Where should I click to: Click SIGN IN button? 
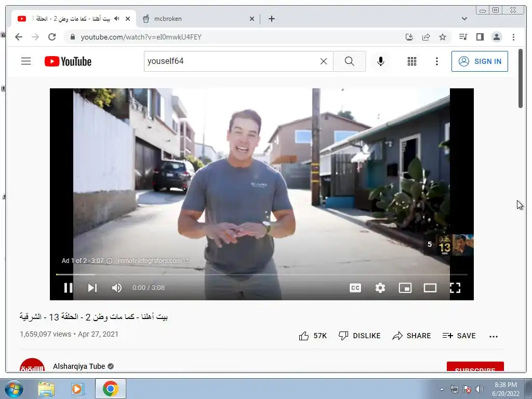[480, 61]
